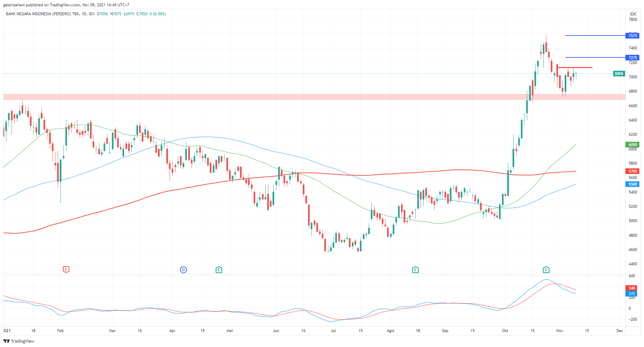This screenshot has width=644, height=347.
Task: Click the Jun date on time axis
Action: pyautogui.click(x=276, y=331)
